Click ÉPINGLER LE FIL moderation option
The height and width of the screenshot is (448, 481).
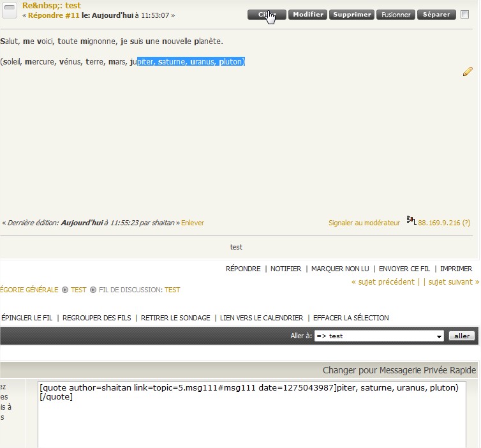click(27, 318)
